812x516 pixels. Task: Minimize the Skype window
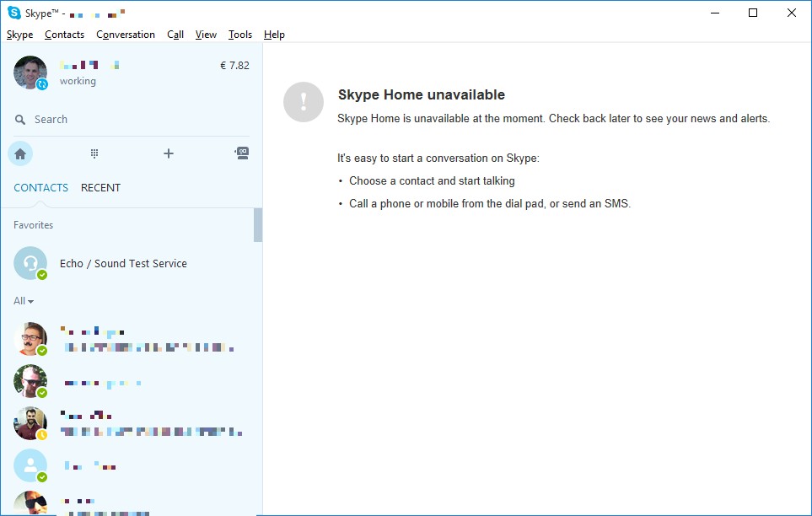tap(715, 13)
